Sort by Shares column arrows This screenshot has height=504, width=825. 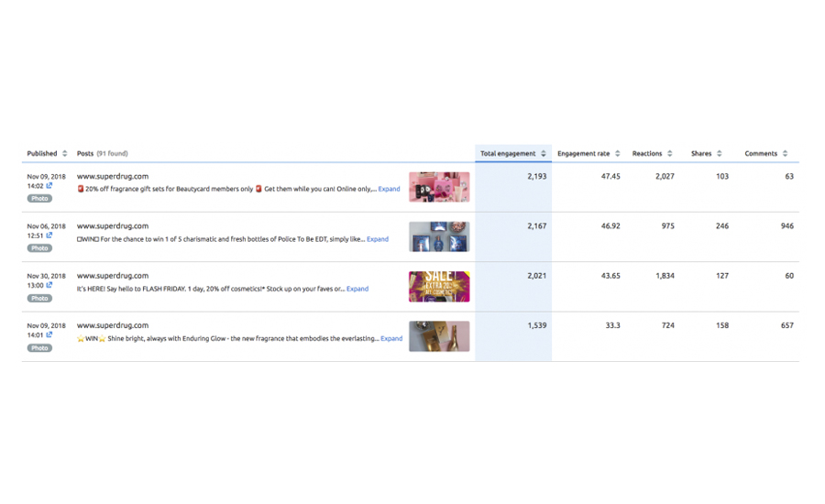pyautogui.click(x=720, y=154)
